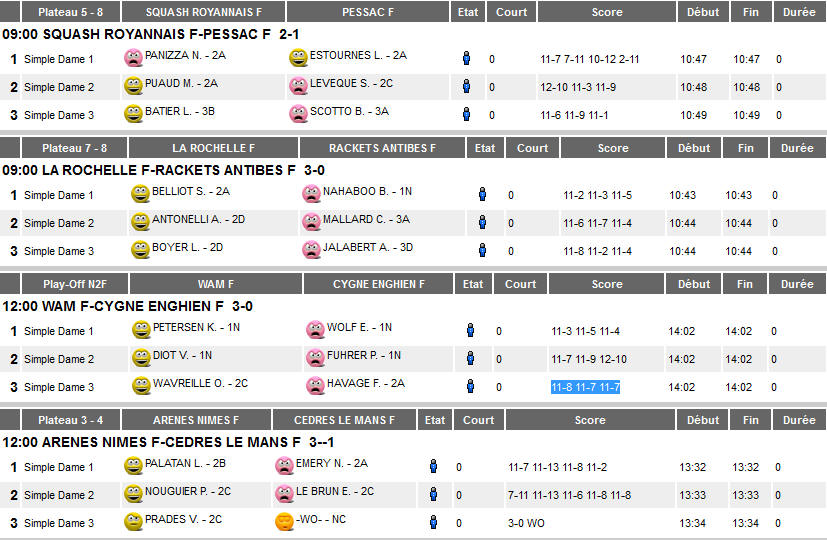Open 09:00 LA ROCHELLE F-RACKETS ANTIBES F match title
Image resolution: width=827 pixels, height=540 pixels.
(164, 170)
